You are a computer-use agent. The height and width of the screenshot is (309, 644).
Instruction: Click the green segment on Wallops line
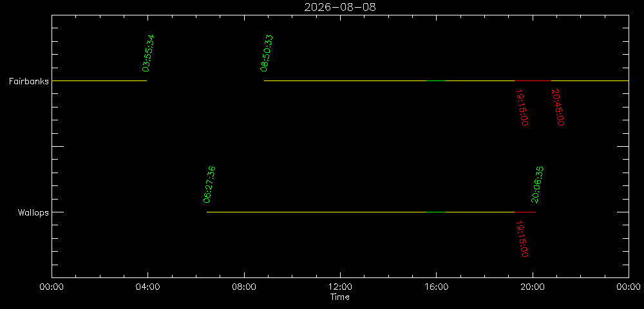click(x=436, y=212)
